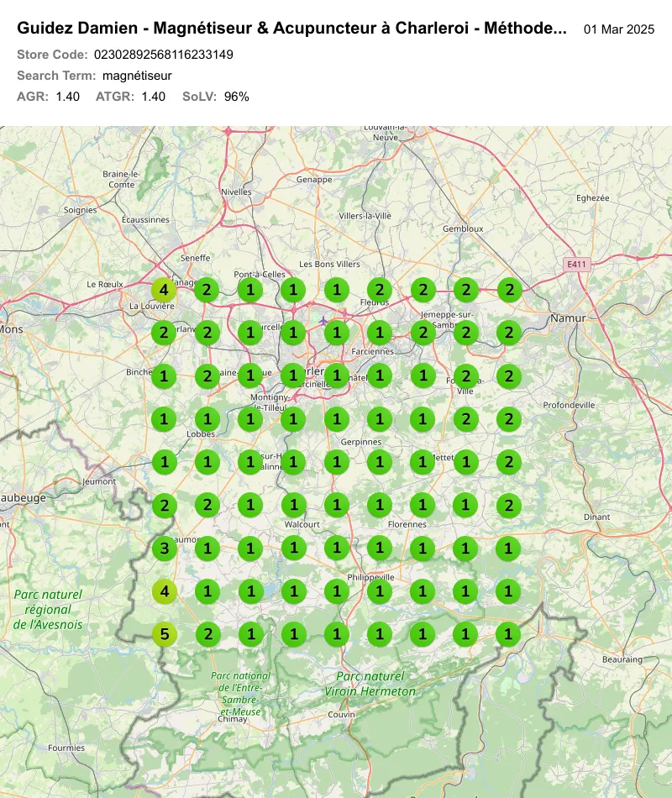Click the Chimay map label

232,719
